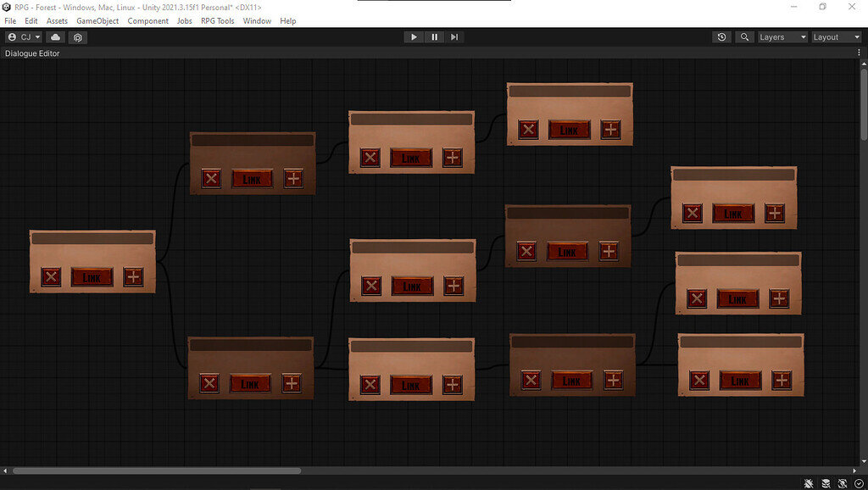Open the Unity cloud services icon
This screenshot has height=490, width=868.
pyautogui.click(x=54, y=36)
